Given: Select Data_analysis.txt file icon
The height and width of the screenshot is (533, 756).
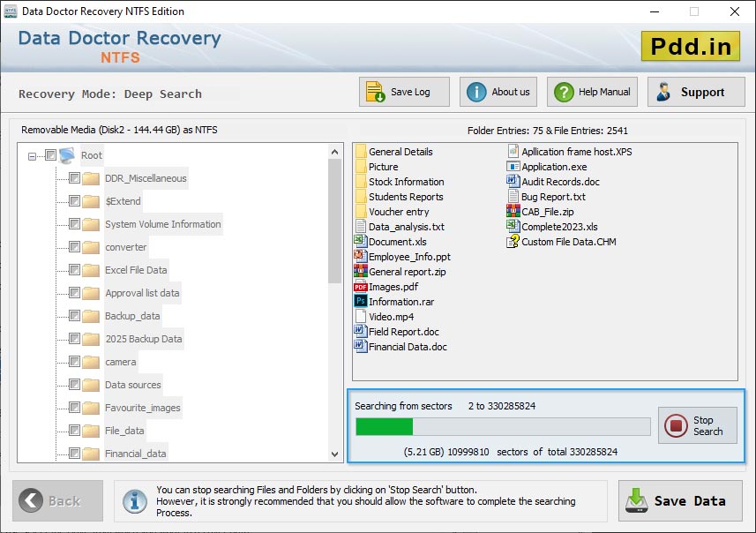Looking at the screenshot, I should (361, 226).
